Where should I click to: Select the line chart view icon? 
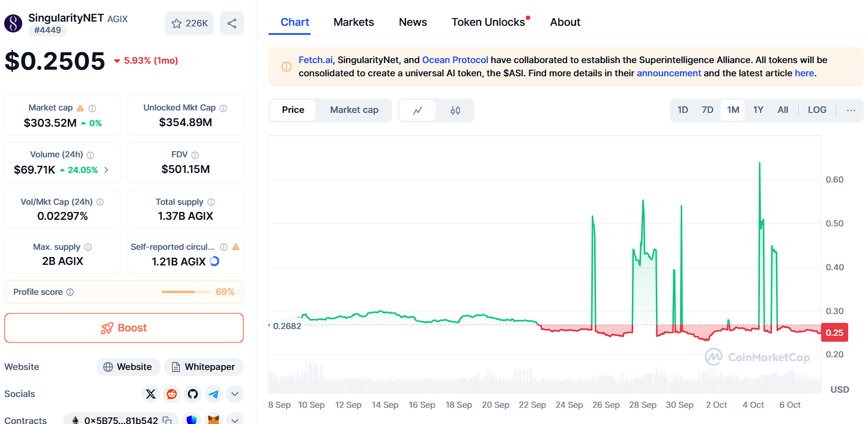(417, 111)
